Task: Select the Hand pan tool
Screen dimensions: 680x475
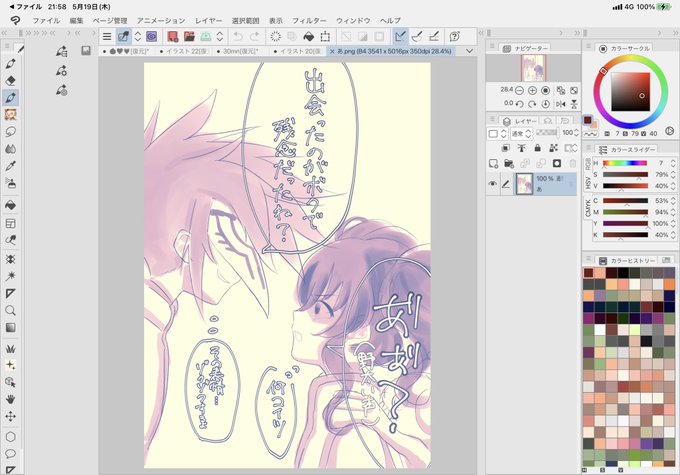Action: click(10, 399)
